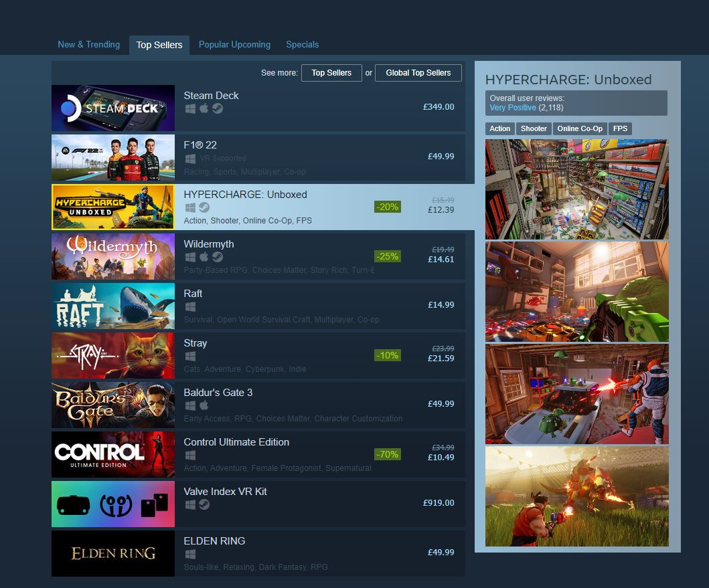Viewport: 709px width, 588px height.
Task: Click the Apple icon under Baldur's Gate 3
Action: (x=204, y=405)
